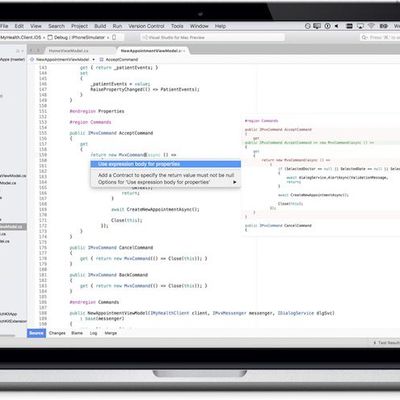The image size is (400, 400).
Task: Click the AirPlay display icon in the menu bar
Action: point(360,26)
